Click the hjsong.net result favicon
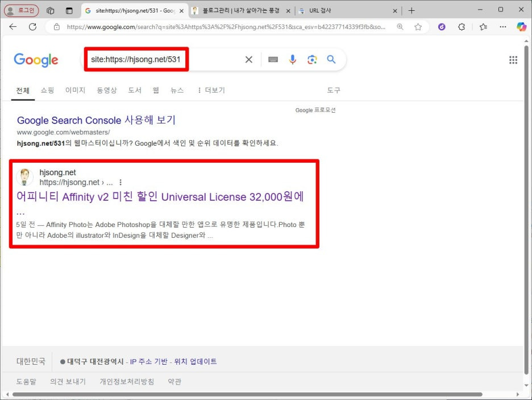This screenshot has width=532, height=400. click(x=24, y=177)
